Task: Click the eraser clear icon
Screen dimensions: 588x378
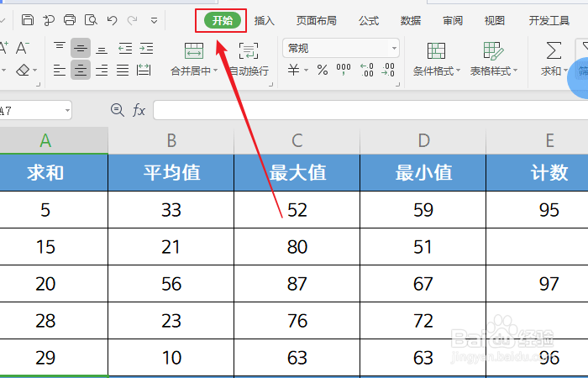Action: 23,70
